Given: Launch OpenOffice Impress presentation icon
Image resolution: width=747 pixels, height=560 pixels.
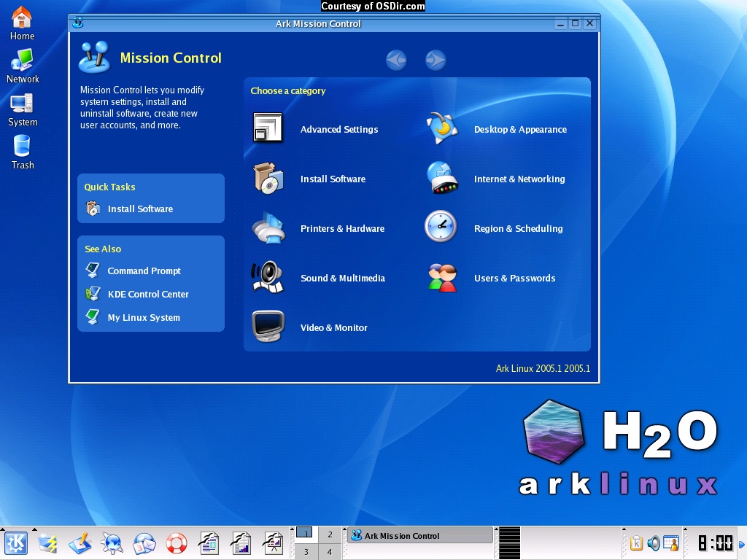Looking at the screenshot, I should pos(274,543).
